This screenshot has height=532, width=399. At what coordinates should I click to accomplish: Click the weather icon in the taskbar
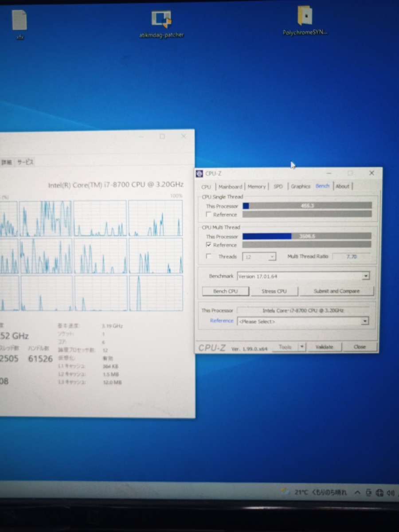[286, 492]
